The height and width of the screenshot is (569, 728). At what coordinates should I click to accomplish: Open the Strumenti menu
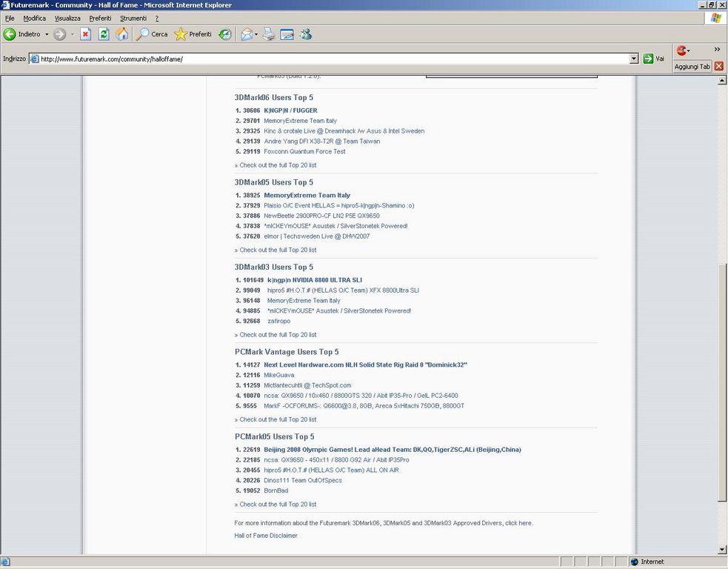pyautogui.click(x=133, y=18)
